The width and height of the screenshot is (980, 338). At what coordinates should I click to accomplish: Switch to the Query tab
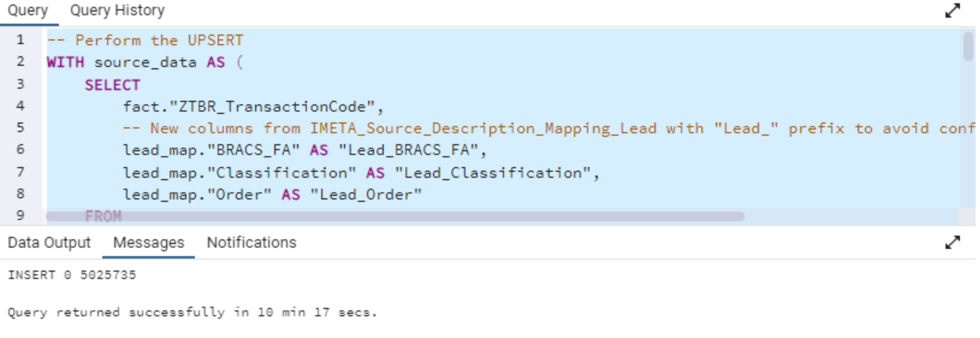[28, 10]
